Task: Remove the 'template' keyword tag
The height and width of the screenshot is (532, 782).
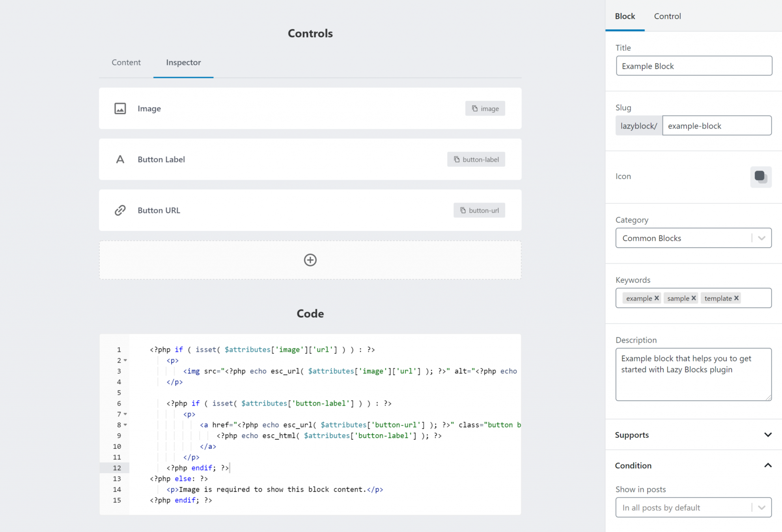Action: pos(736,298)
